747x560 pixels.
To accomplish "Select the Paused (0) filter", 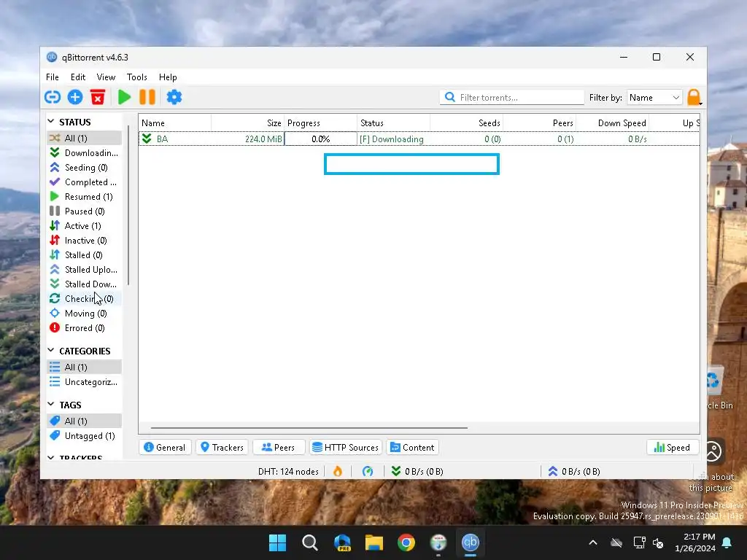I will click(x=85, y=211).
